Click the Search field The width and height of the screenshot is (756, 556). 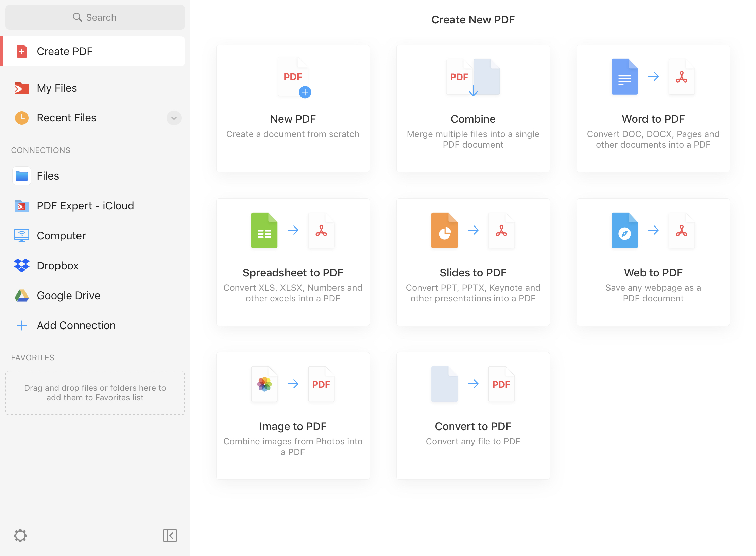coord(95,17)
